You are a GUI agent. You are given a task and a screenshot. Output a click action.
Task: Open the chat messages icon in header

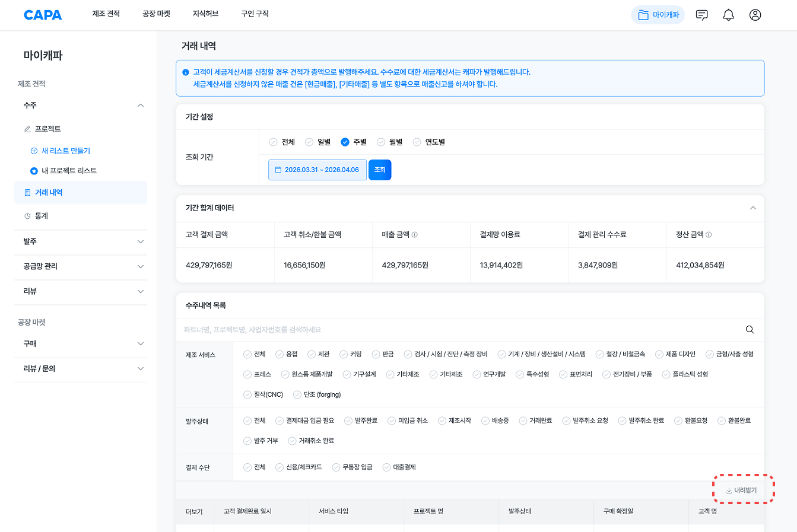701,15
